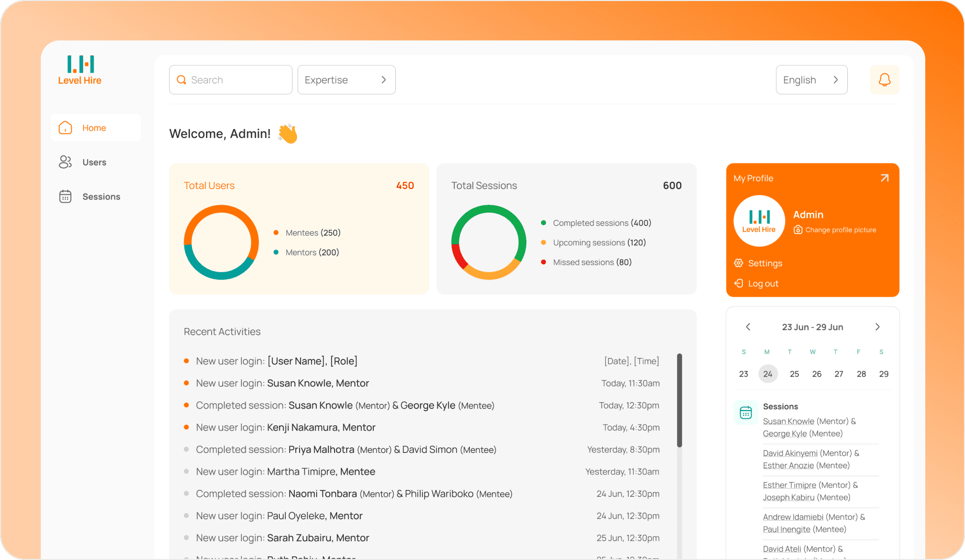
Task: Click 'New user login: Kenji Nakamura, Mentor' row
Action: point(422,427)
